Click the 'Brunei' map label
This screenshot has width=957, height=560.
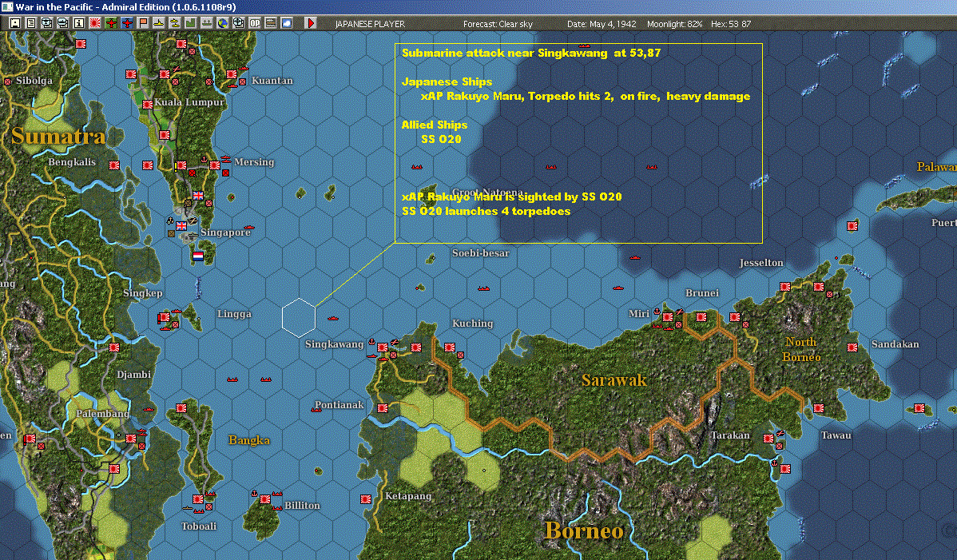tap(702, 293)
